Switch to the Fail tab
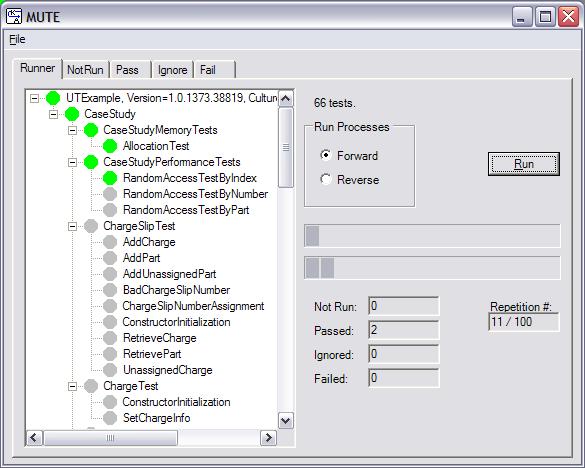This screenshot has height=468, width=585. point(215,69)
